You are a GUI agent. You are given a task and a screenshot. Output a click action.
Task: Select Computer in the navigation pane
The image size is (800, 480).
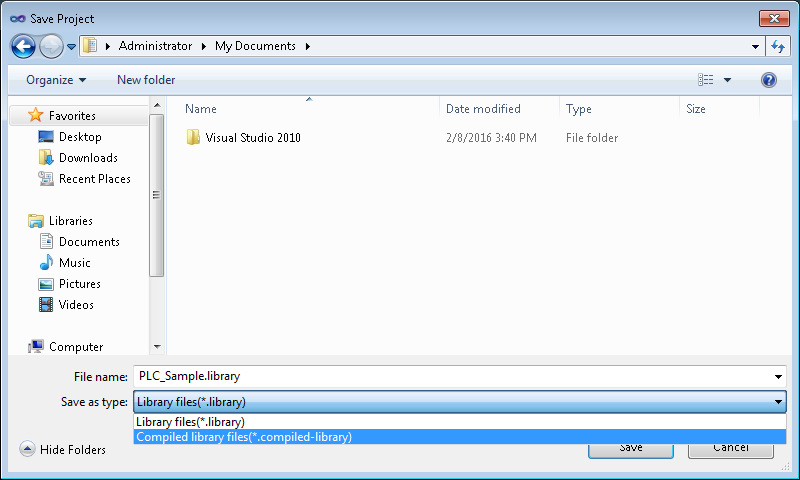point(76,347)
